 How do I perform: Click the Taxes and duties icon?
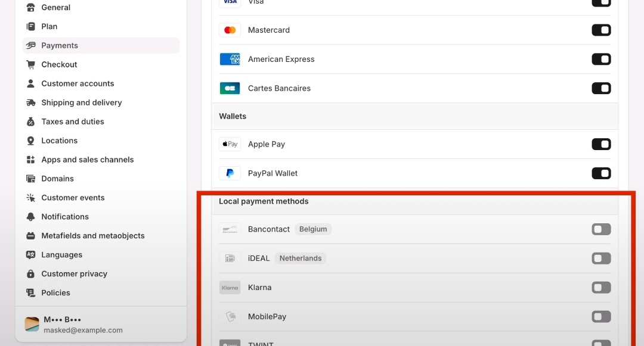click(x=30, y=121)
